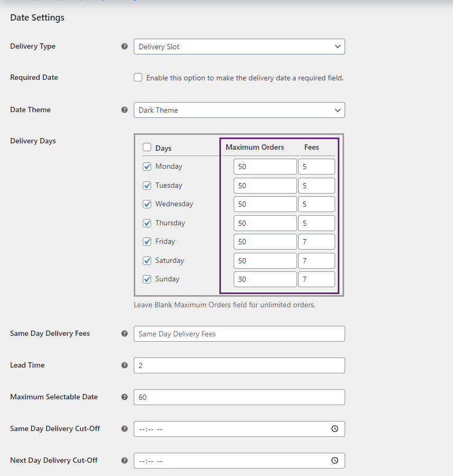Uncheck the Tuesday checkbox

[147, 186]
